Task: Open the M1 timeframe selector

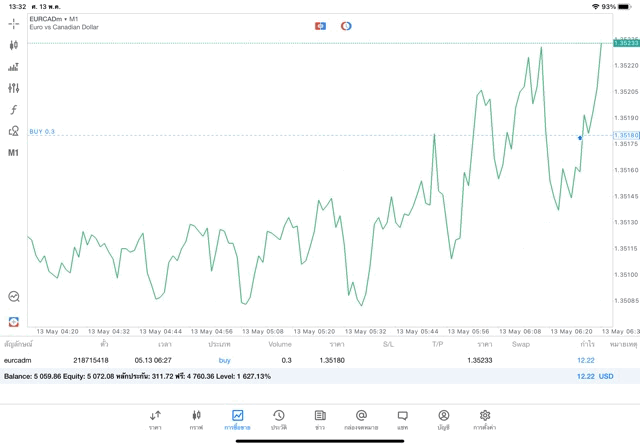Action: coord(14,153)
